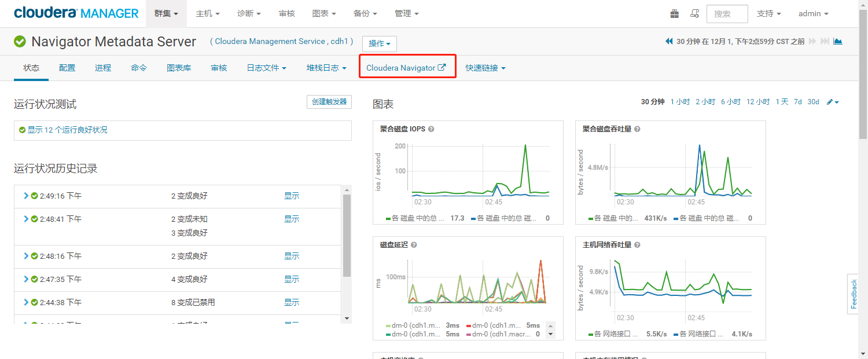Click the 磁盘延迟 legend scroll-down arrow
Screen dimensions: 868x359
[550, 334]
